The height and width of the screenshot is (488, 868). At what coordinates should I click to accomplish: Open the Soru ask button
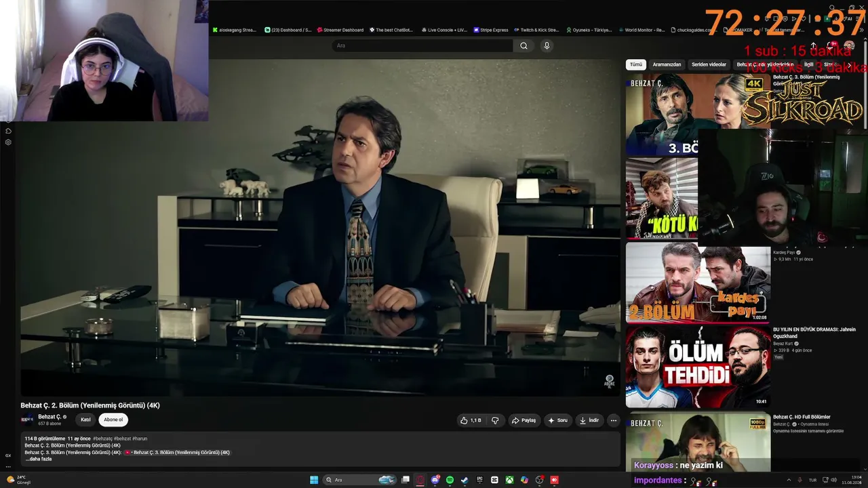point(557,420)
